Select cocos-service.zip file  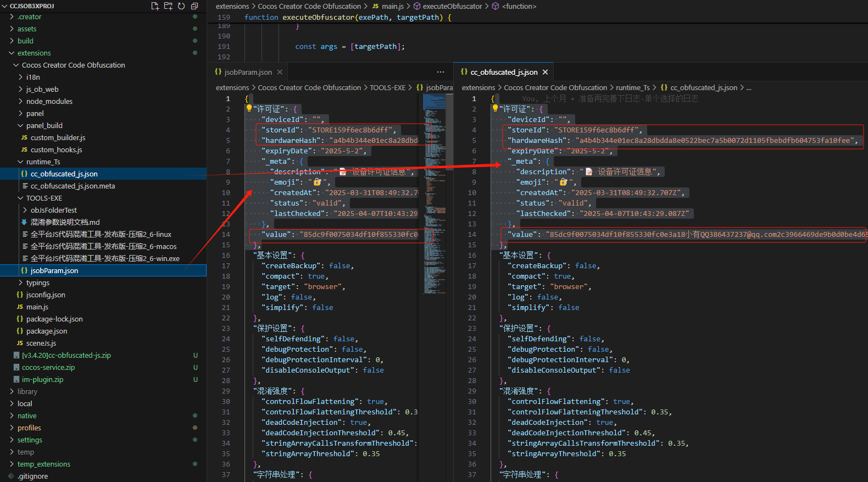tap(48, 367)
